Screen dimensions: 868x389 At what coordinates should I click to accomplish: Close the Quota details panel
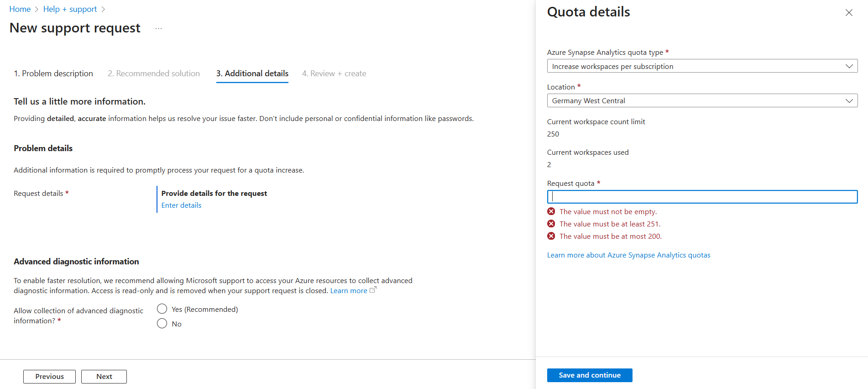(849, 13)
